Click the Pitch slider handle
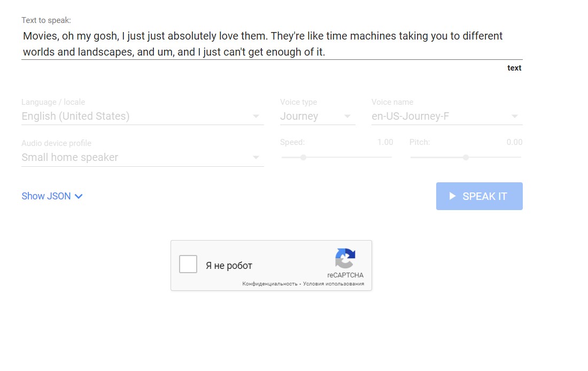 click(x=466, y=157)
